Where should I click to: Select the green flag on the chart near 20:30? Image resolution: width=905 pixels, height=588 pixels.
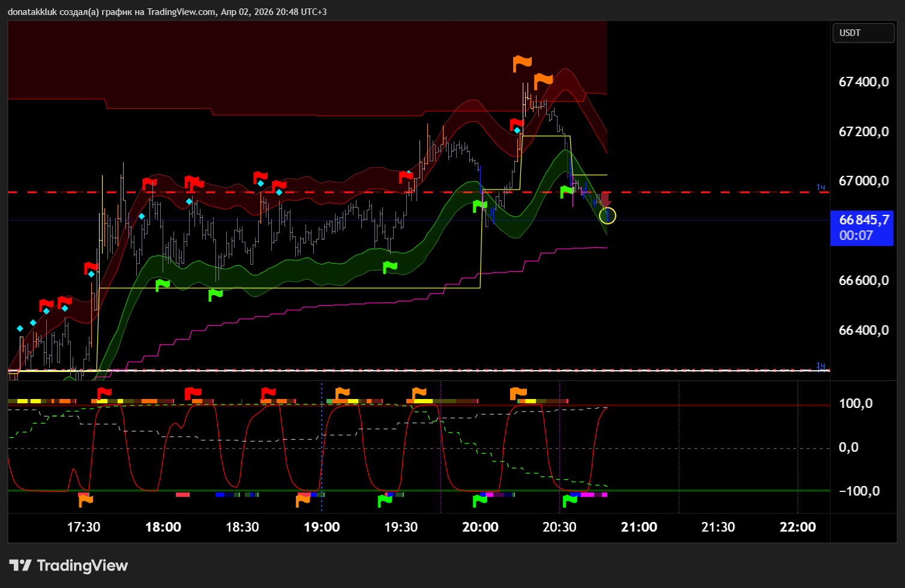567,192
